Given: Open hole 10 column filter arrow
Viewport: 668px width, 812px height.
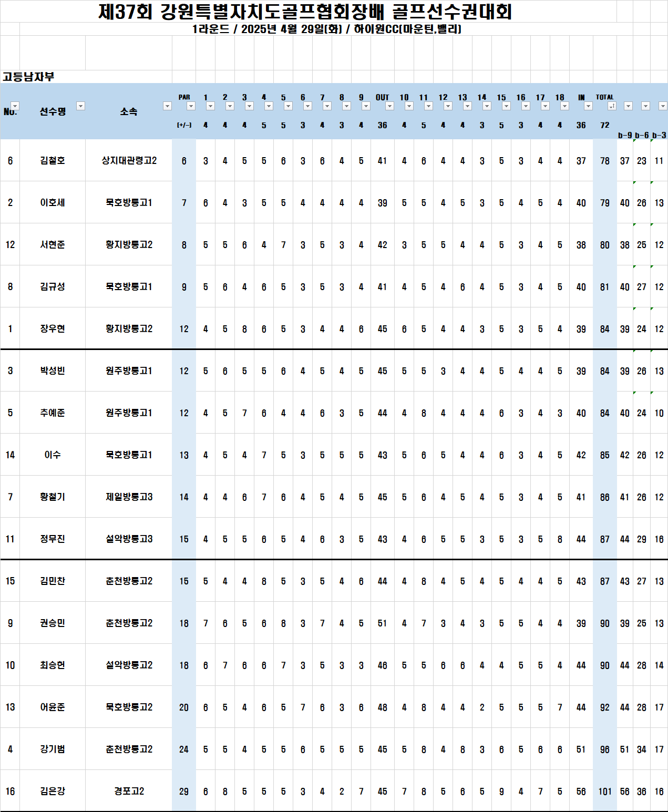Looking at the screenshot, I should (409, 106).
